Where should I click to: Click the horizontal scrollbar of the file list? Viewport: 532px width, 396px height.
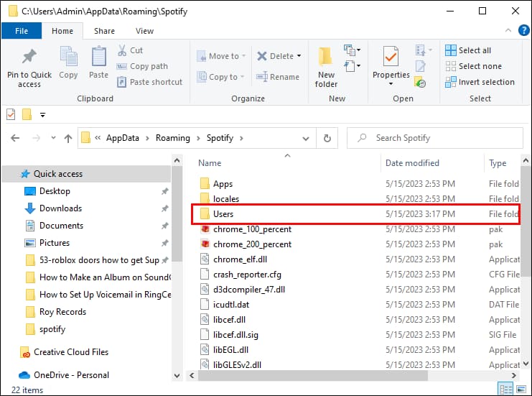(312, 376)
